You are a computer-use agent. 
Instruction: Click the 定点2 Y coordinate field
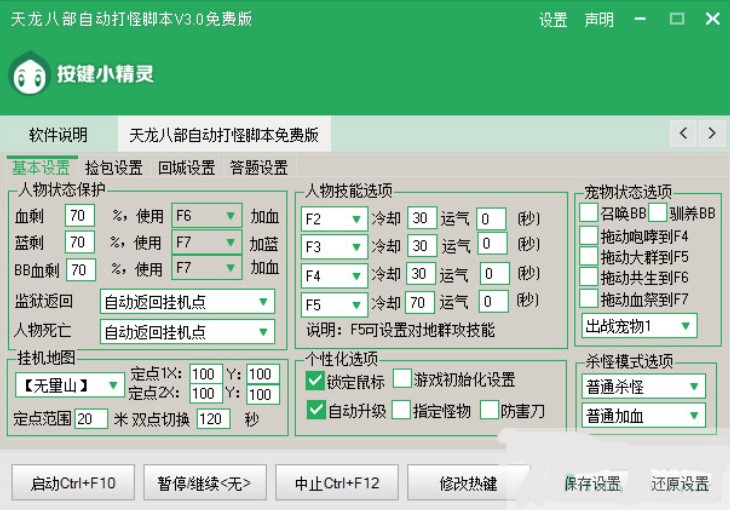(x=263, y=394)
